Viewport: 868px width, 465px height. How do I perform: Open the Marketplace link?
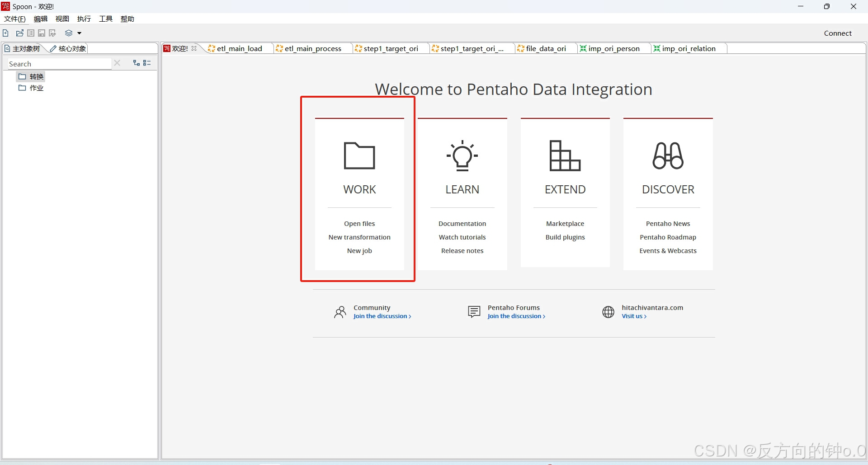click(x=565, y=224)
